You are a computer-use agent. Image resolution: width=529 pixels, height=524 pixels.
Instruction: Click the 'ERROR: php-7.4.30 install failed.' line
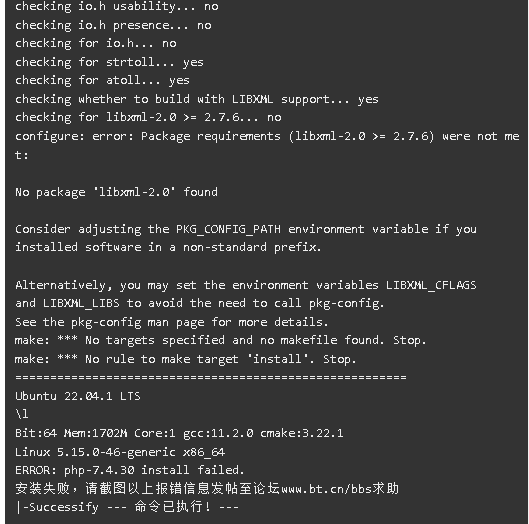pos(130,470)
